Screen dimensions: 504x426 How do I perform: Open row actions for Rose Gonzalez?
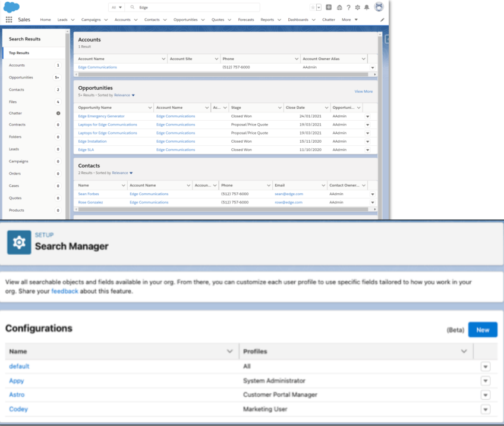[x=373, y=202]
